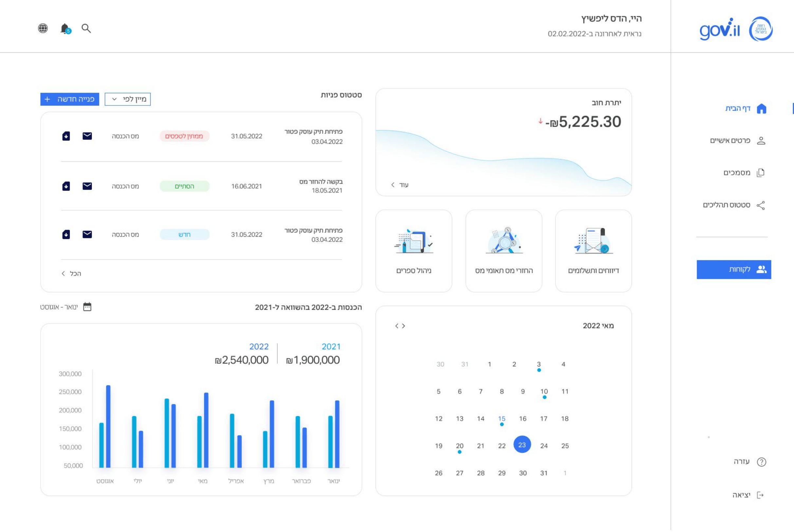Viewport: 794px width, 532px height.
Task: Expand the מיין לפי sort dropdown
Action: pos(128,99)
